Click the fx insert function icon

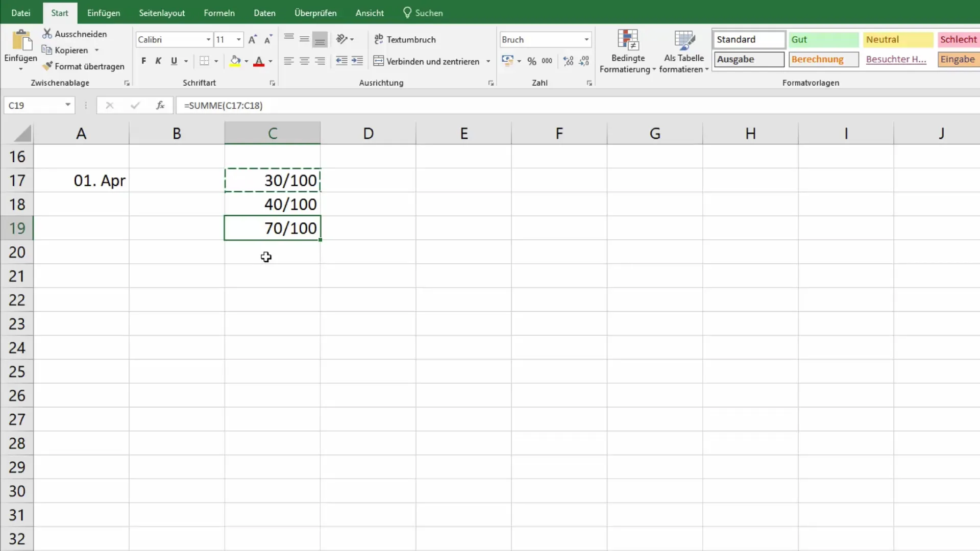point(160,105)
